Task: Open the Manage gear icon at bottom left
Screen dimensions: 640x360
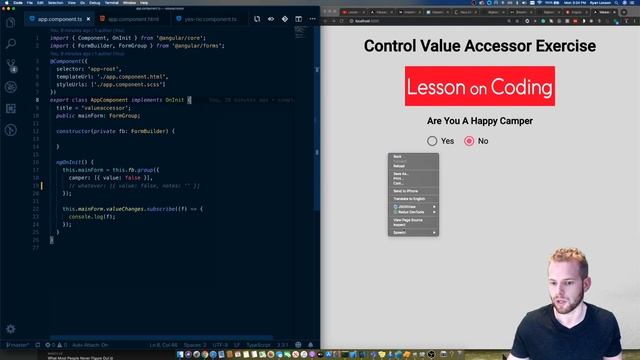Action: pos(11,329)
